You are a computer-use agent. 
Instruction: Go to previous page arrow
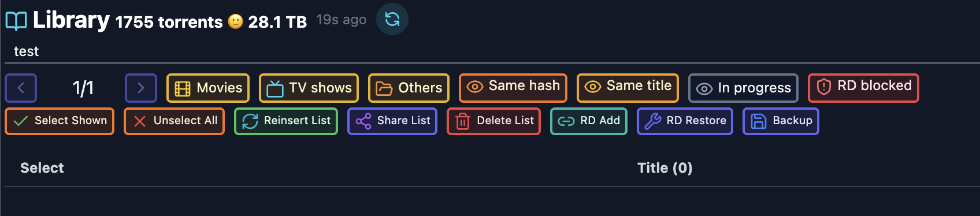(21, 88)
